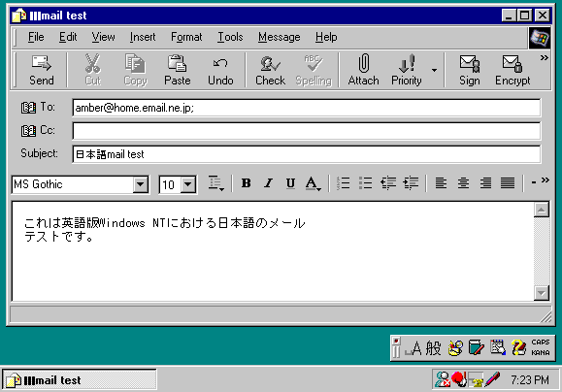Open the font size 10 dropdown

coord(188,185)
